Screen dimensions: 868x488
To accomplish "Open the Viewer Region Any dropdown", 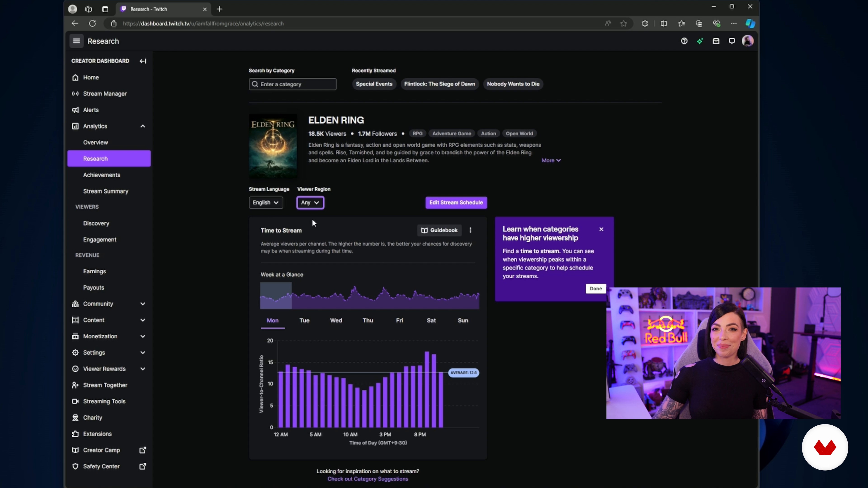I will [310, 203].
